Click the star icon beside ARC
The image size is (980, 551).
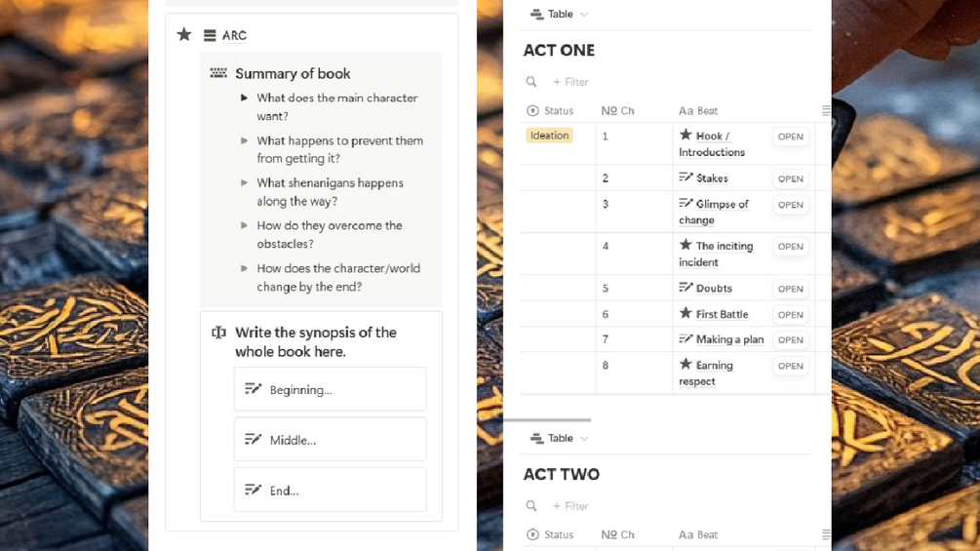click(x=184, y=34)
